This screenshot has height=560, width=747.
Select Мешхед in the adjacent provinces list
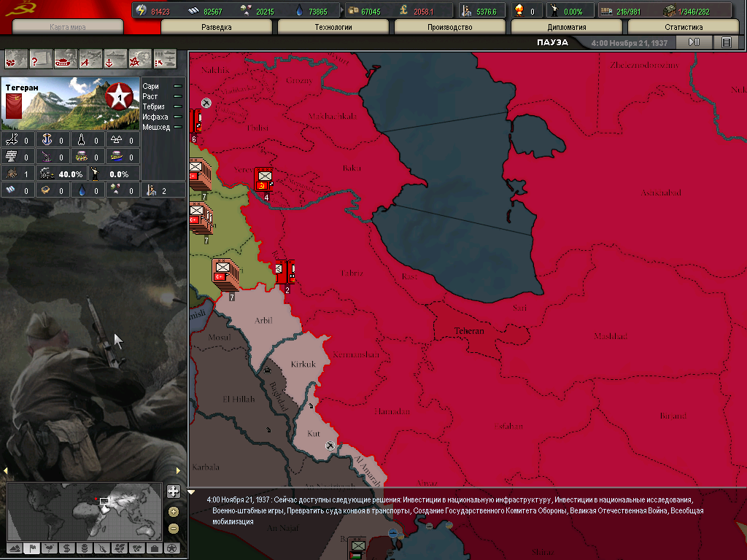pyautogui.click(x=163, y=127)
